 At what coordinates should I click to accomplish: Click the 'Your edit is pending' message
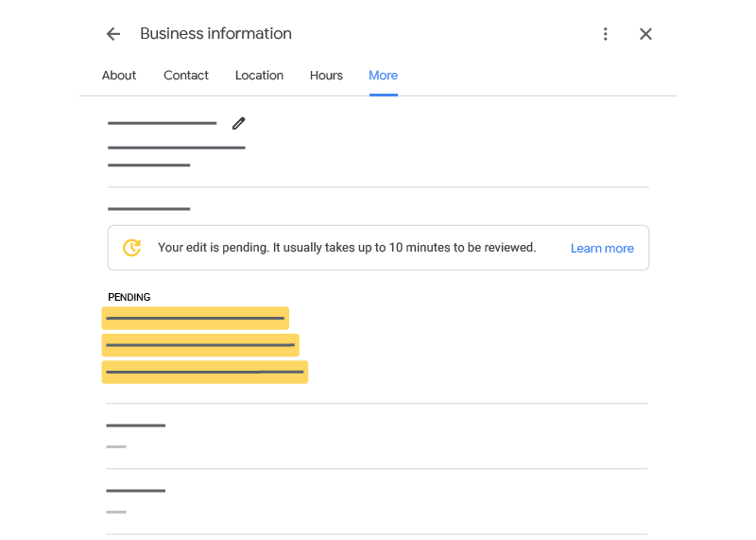click(x=347, y=248)
